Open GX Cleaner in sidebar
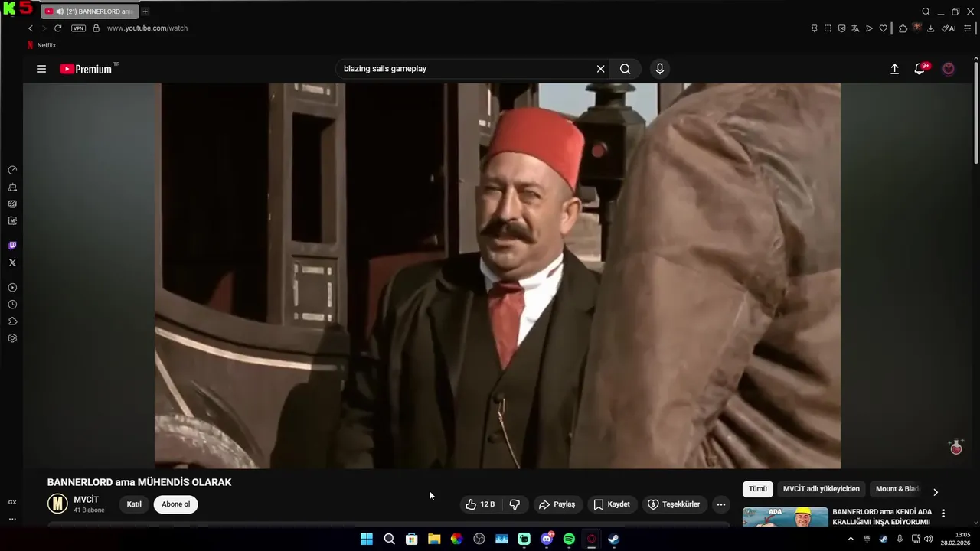 tap(12, 187)
